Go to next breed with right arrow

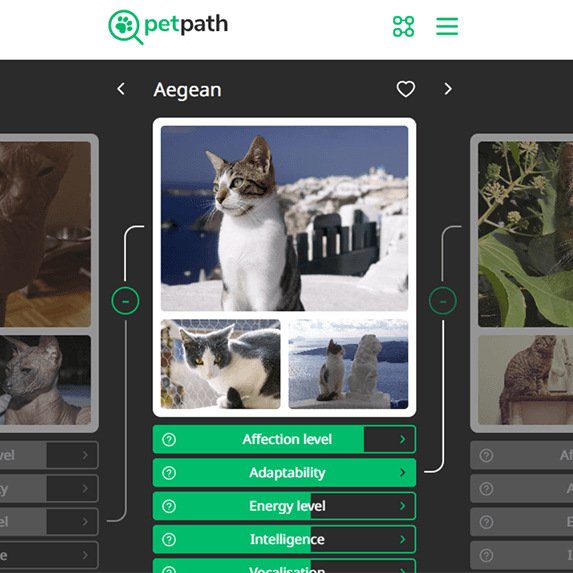(448, 89)
